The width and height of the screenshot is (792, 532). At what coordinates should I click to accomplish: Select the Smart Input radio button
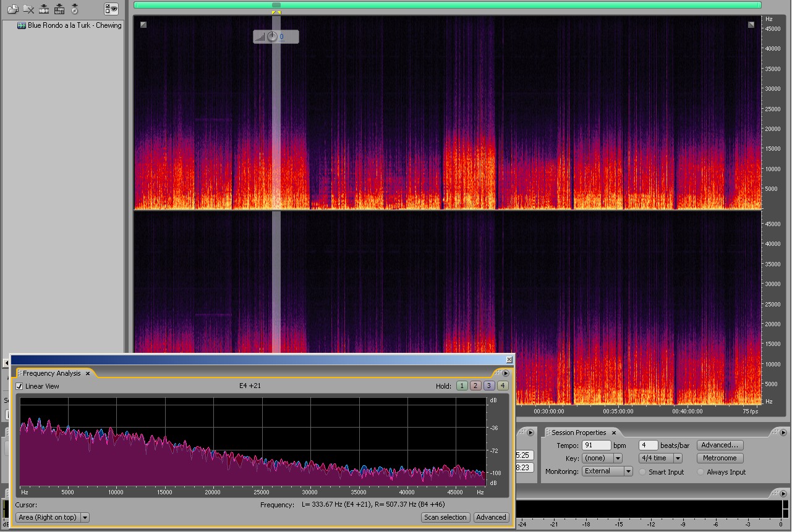642,472
